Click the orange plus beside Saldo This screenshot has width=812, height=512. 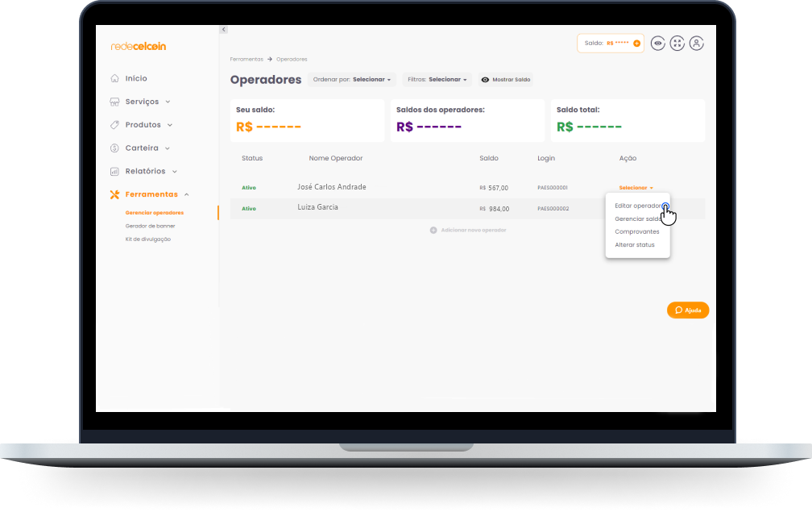point(637,43)
